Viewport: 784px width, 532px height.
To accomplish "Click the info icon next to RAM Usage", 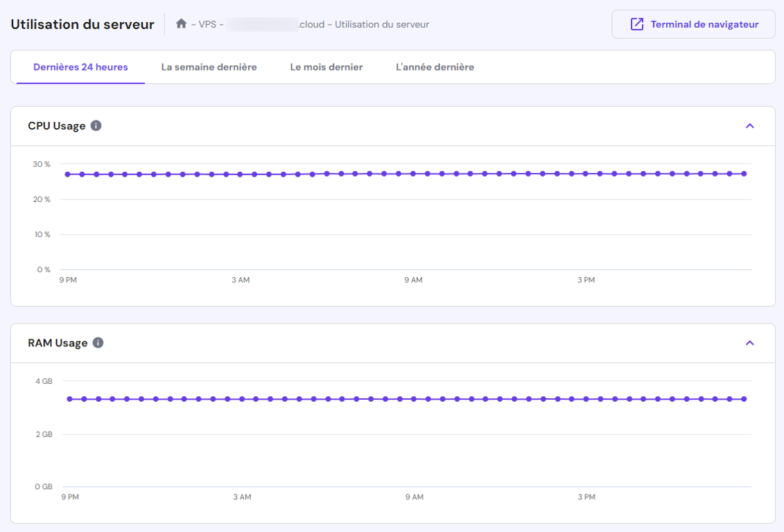I will pos(97,342).
